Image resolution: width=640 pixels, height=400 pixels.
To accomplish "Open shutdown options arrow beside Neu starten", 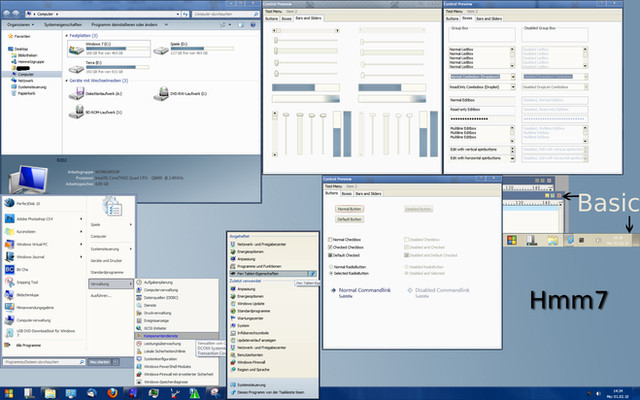I will (116, 362).
